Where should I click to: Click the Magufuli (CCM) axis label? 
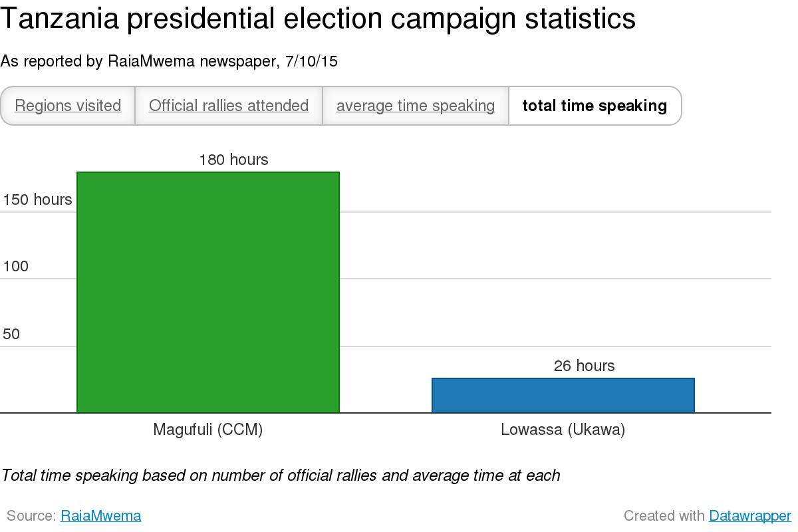(208, 430)
